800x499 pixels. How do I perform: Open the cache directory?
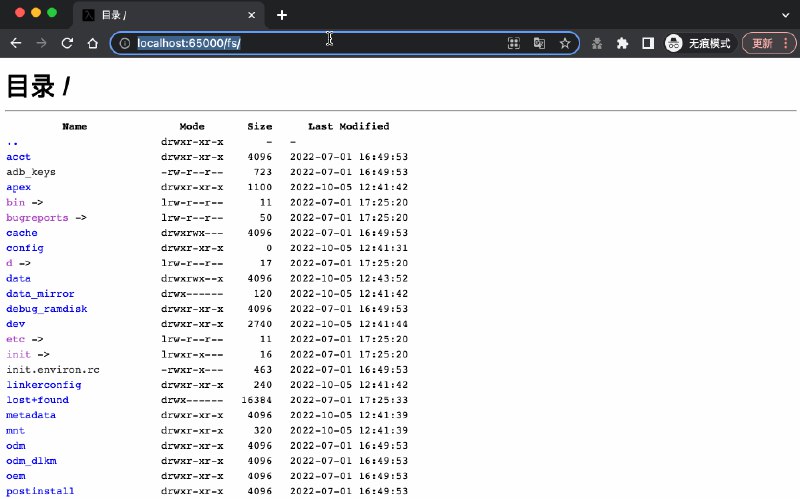click(22, 233)
